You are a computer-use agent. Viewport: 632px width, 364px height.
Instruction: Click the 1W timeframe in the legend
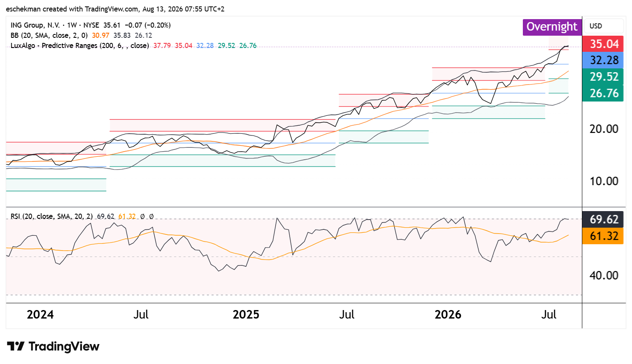click(x=72, y=25)
